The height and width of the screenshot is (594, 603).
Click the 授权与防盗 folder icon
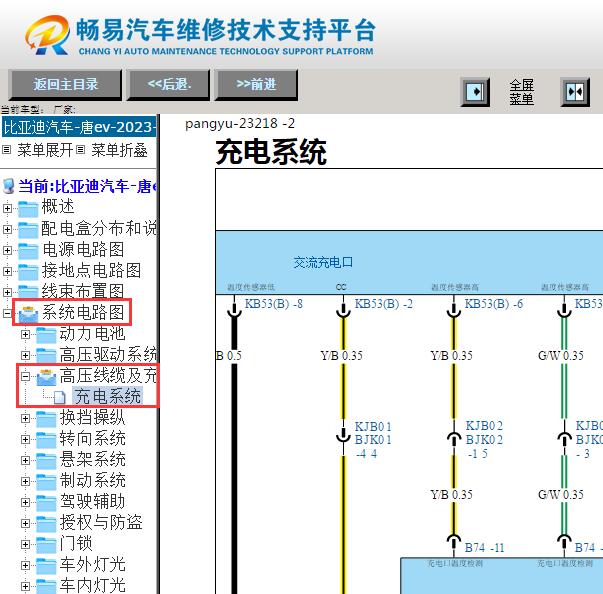46,524
